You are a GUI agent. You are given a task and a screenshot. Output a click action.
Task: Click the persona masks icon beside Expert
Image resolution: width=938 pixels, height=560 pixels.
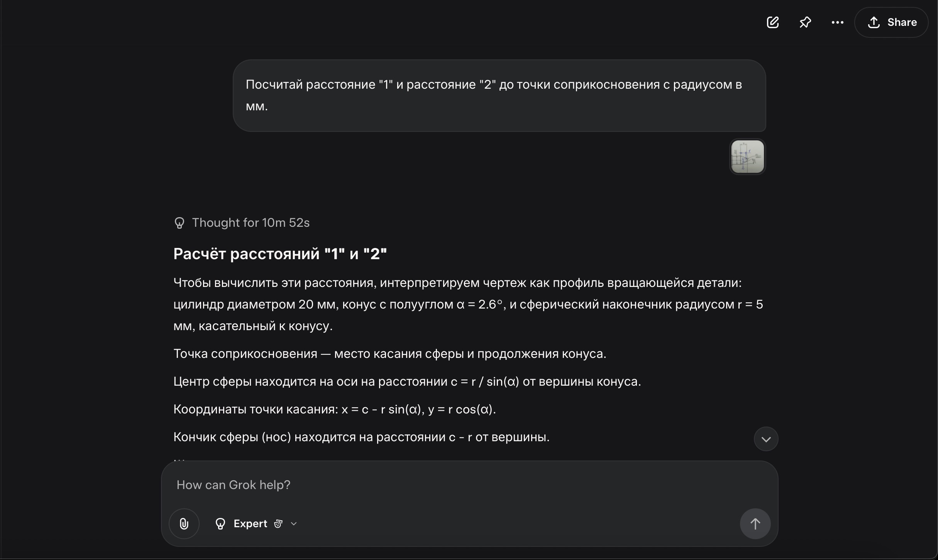coord(278,524)
